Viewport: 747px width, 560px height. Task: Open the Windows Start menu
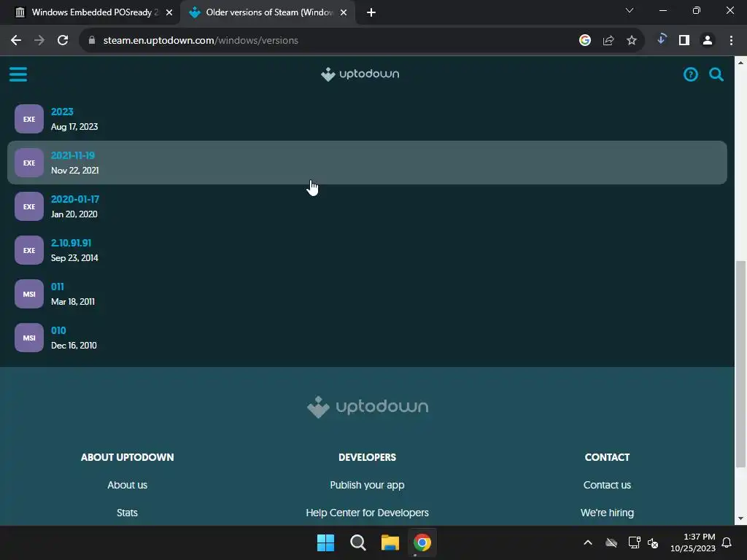326,542
